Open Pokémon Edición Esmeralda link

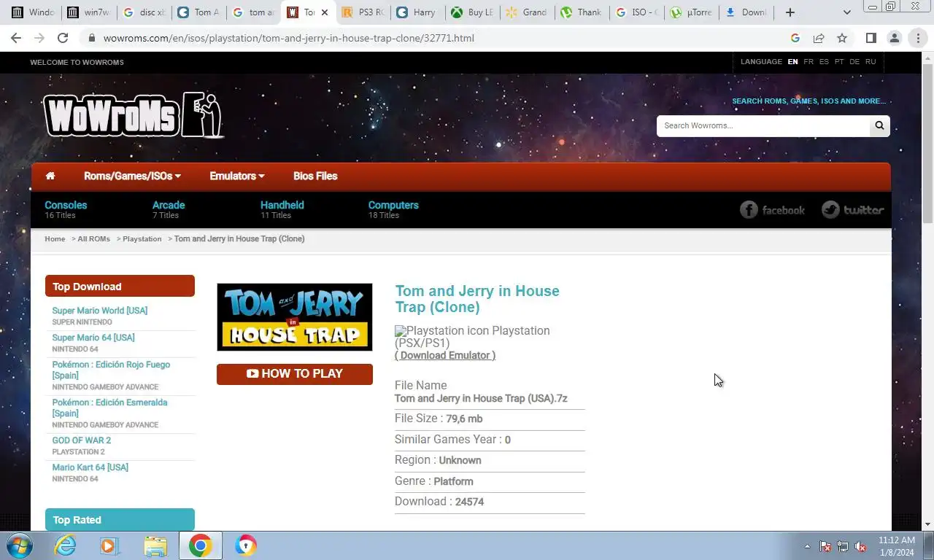tap(109, 408)
